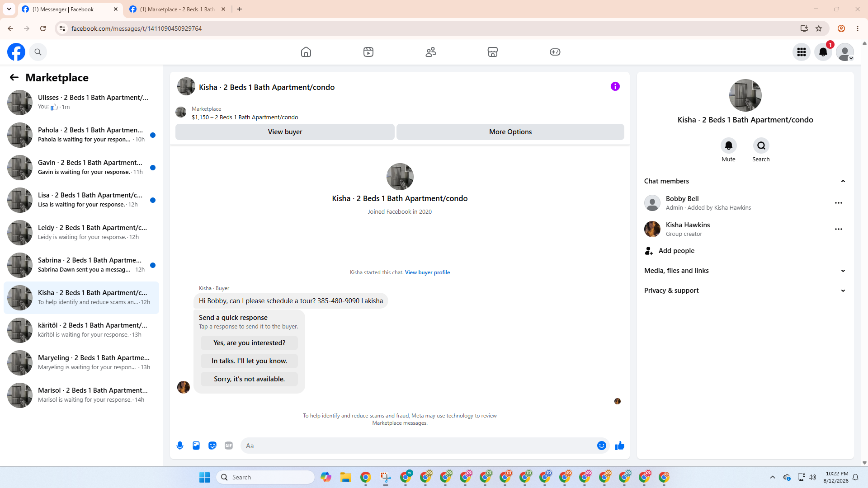868x488 pixels.
Task: Open the Gavin conversation
Action: [x=81, y=168]
